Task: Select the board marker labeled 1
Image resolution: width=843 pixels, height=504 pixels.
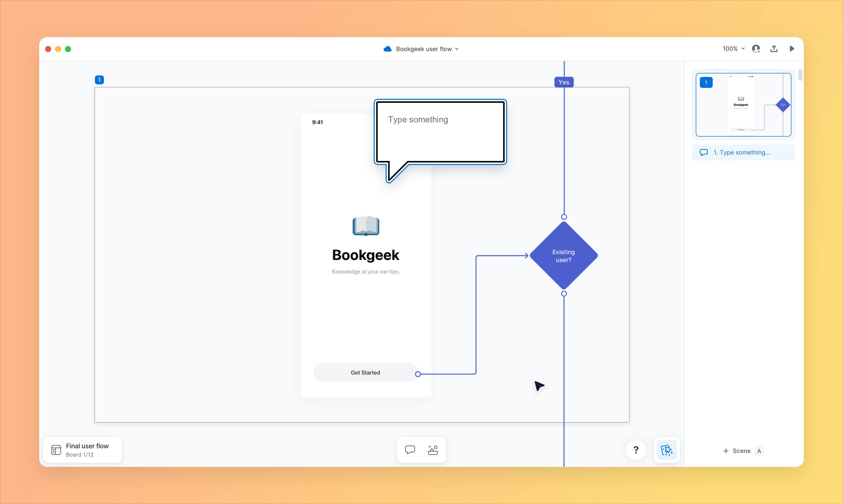Action: [99, 80]
